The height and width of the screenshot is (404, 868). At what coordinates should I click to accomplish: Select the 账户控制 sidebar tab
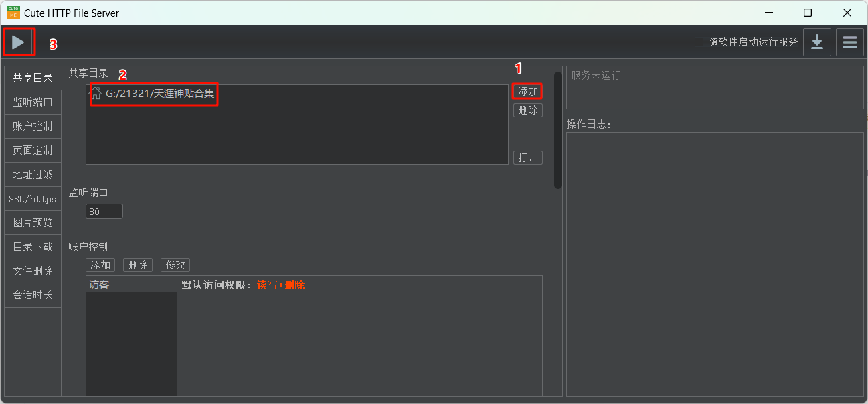coord(33,127)
